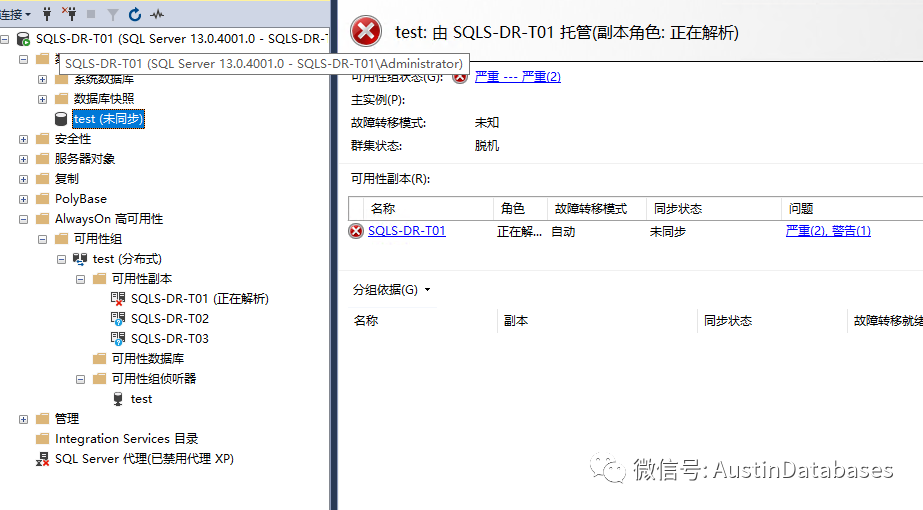The image size is (923, 510).
Task: Select the 数据库快照 folder icon
Action: tap(62, 98)
